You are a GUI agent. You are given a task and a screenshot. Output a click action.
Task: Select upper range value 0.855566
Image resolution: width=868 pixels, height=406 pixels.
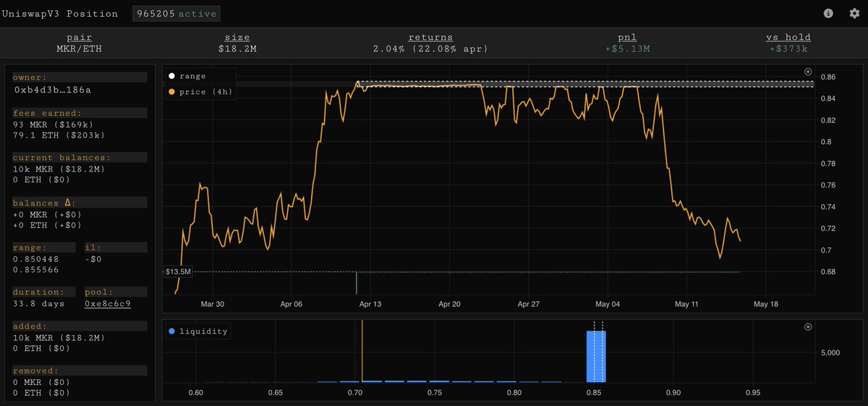pos(37,270)
